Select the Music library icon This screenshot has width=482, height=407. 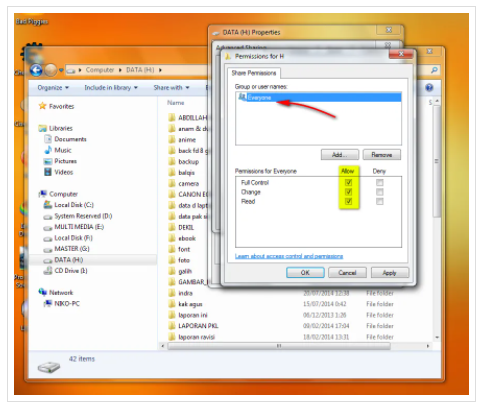[48, 150]
